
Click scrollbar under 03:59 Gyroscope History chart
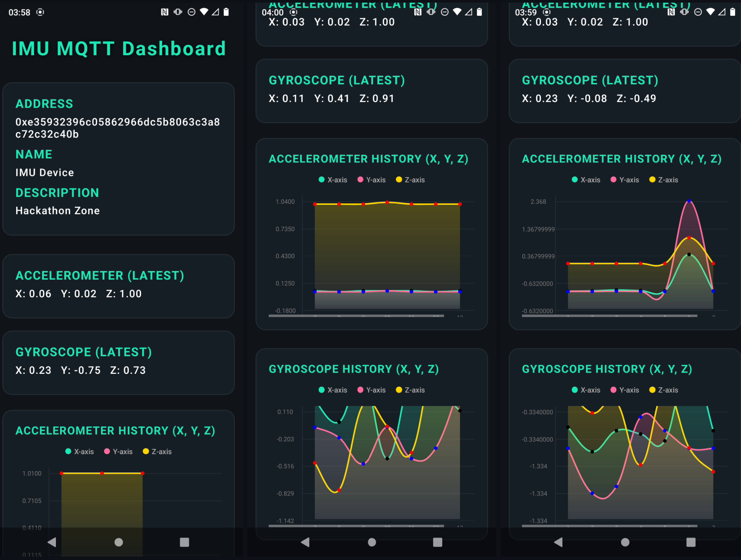(609, 526)
